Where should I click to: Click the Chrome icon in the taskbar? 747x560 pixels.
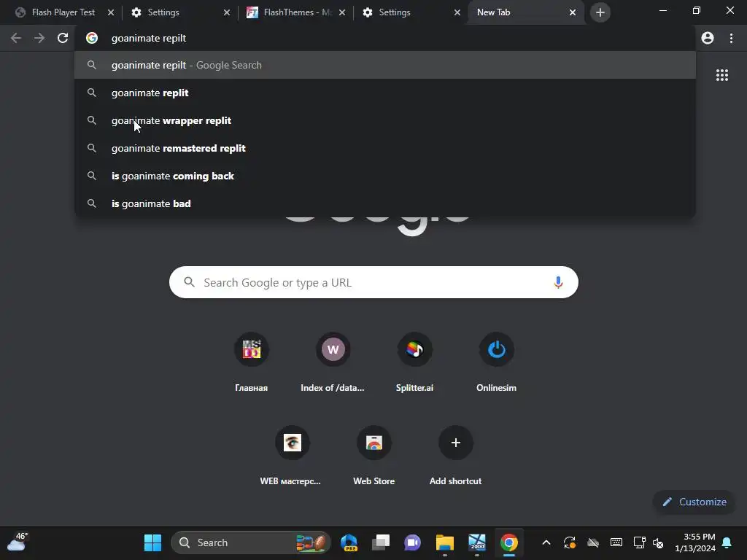(508, 542)
